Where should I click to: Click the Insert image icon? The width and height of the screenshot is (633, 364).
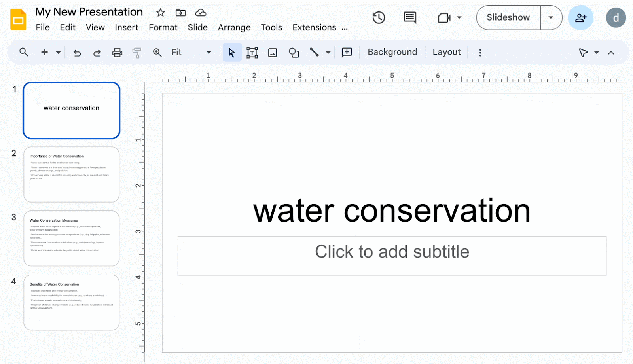point(273,53)
